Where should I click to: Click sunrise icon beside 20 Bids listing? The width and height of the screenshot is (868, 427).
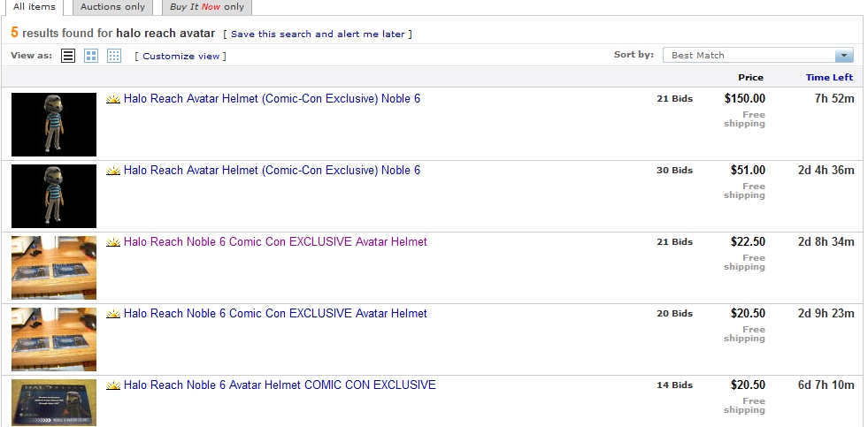[113, 315]
